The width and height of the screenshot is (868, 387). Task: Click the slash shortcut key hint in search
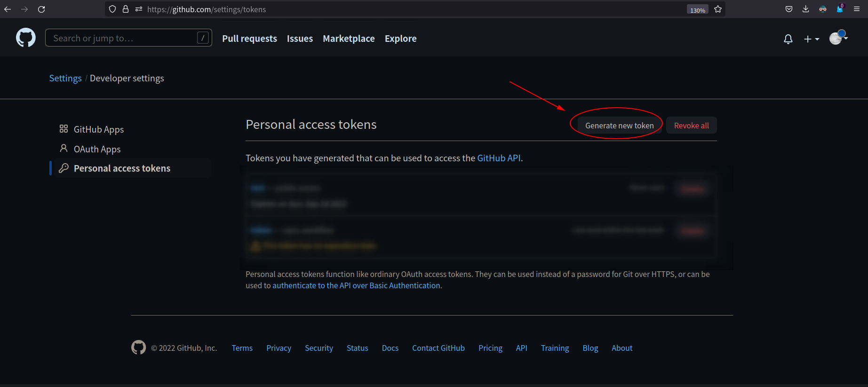pyautogui.click(x=203, y=38)
